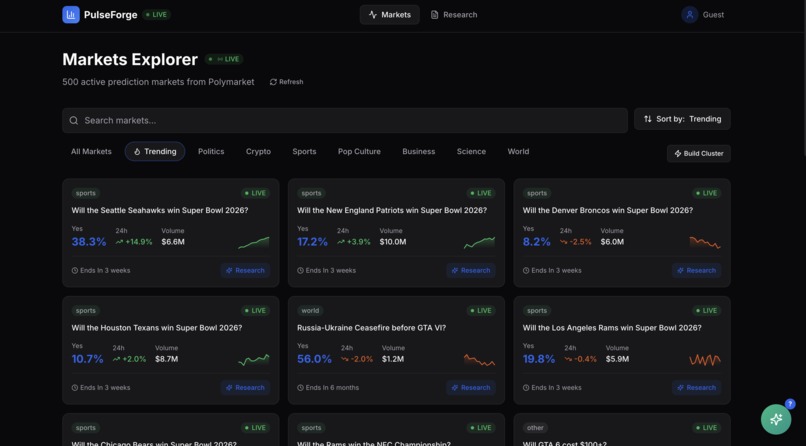806x446 pixels.
Task: Filter markets by Science
Action: pos(471,152)
